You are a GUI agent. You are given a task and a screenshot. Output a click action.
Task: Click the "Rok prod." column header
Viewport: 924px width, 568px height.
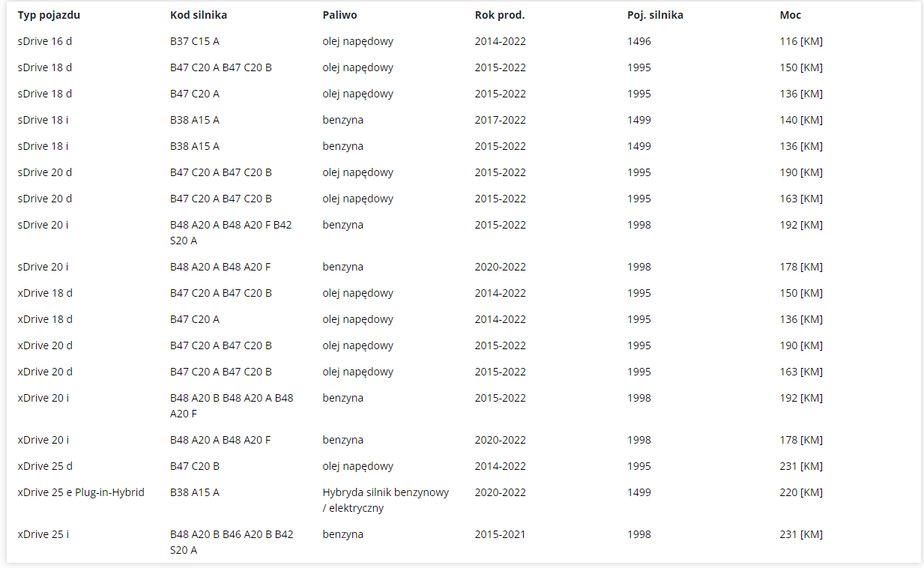point(500,15)
